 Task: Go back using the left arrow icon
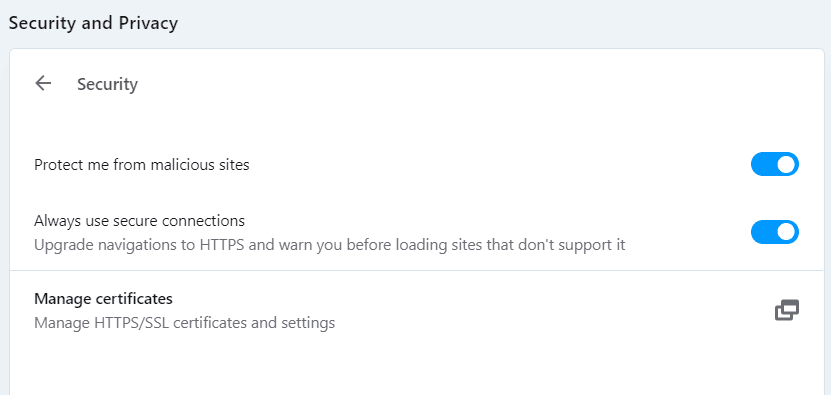point(43,83)
